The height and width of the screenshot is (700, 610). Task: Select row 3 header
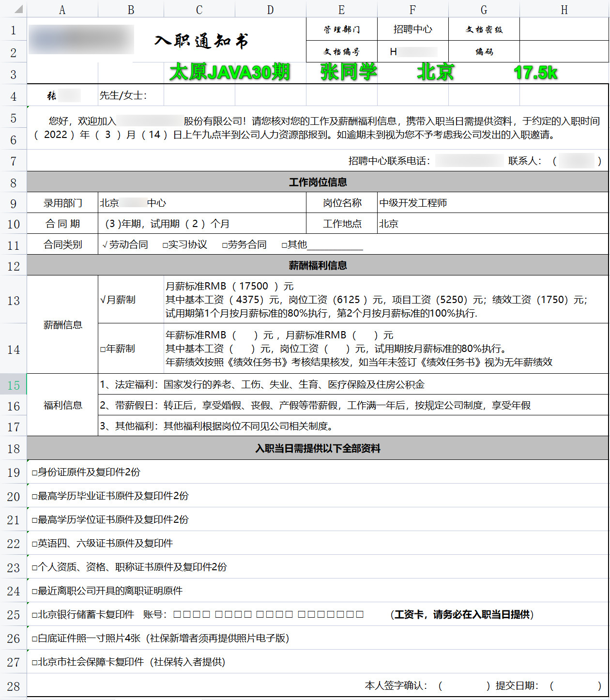[13, 75]
